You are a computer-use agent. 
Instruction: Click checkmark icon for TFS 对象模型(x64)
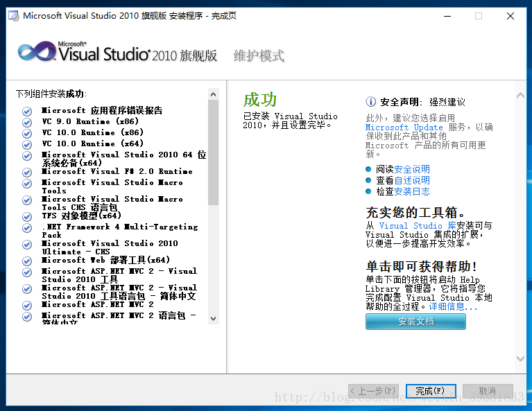point(27,216)
